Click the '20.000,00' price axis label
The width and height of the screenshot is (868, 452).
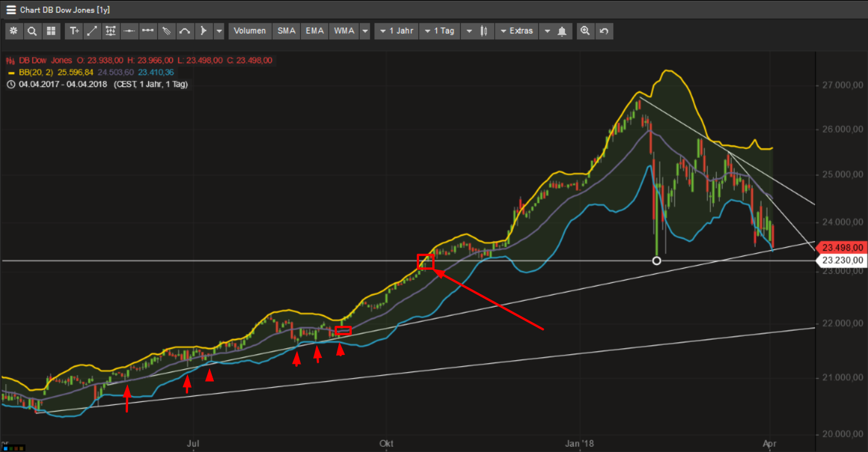(x=843, y=434)
